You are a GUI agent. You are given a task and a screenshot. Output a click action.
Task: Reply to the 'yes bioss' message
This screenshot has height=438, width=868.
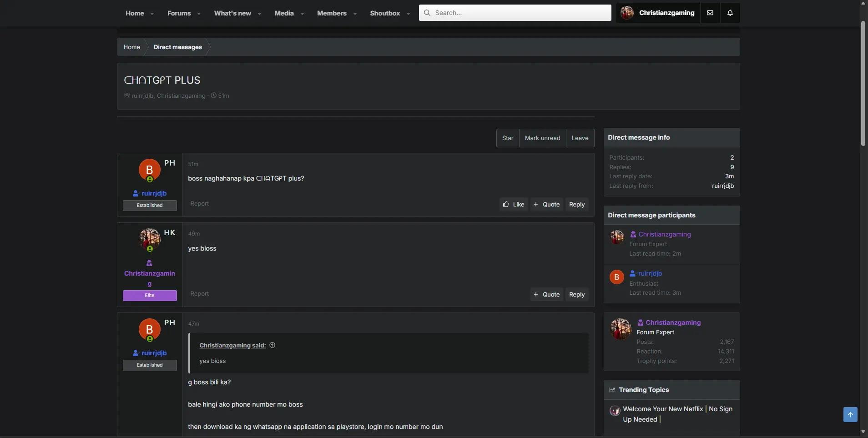pos(576,294)
